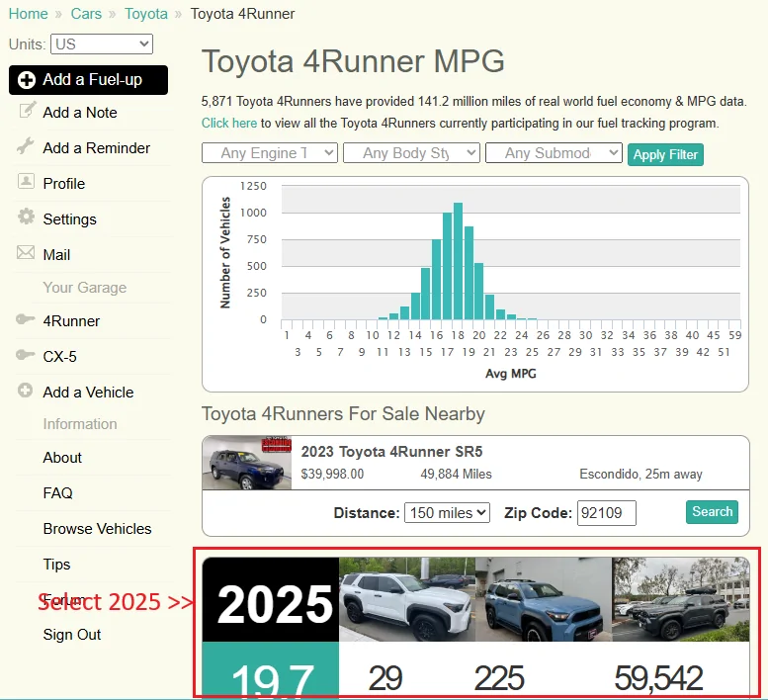Click the 19.7 average MPG value

click(272, 679)
